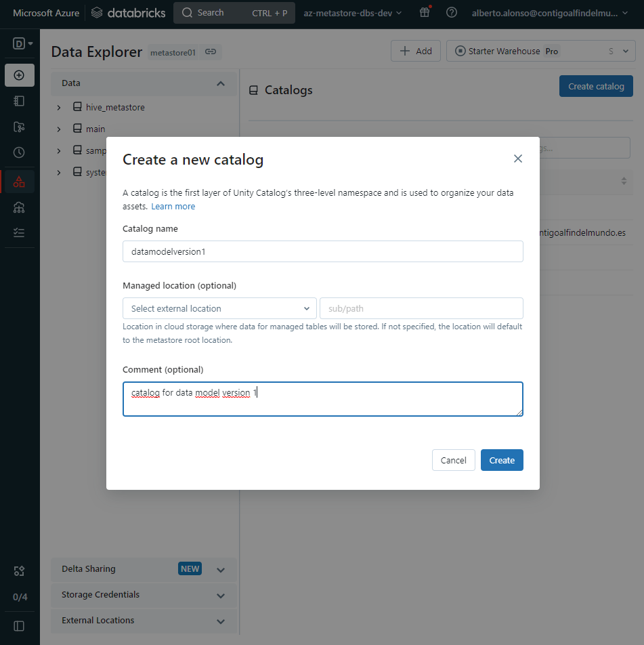
Task: Open the Select external location dropdown
Action: click(219, 308)
